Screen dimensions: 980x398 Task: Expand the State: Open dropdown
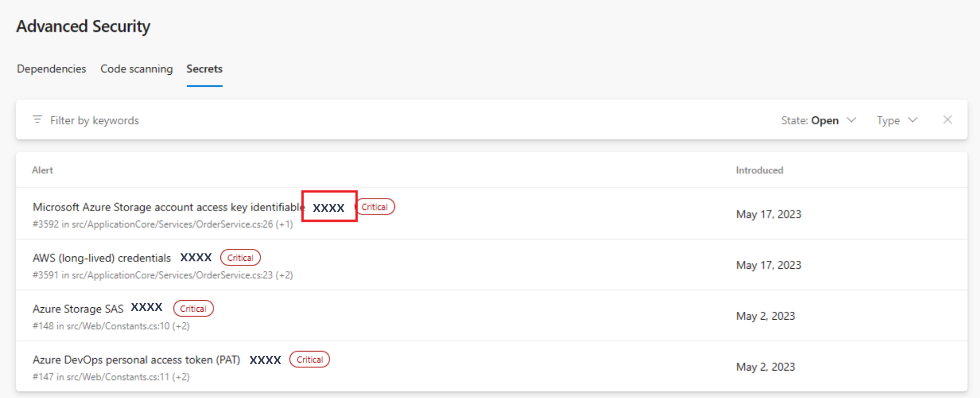(x=818, y=120)
